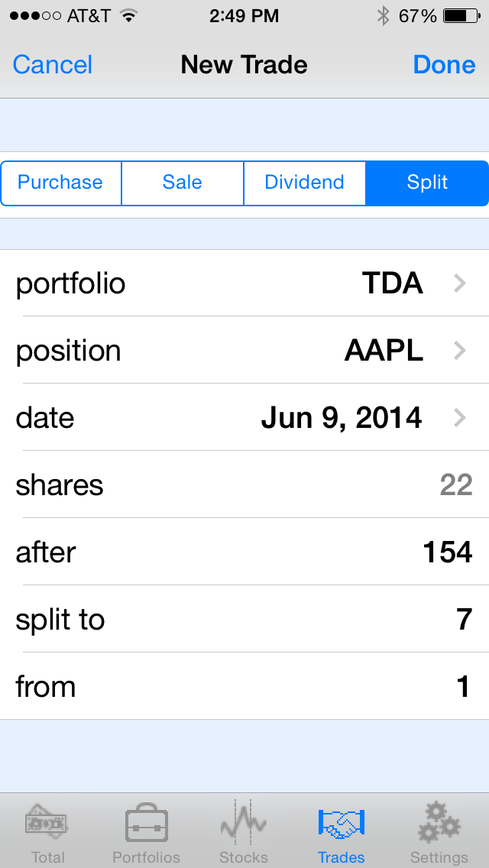Edit the from ratio value 1
This screenshot has width=489, height=868.
pos(463,687)
